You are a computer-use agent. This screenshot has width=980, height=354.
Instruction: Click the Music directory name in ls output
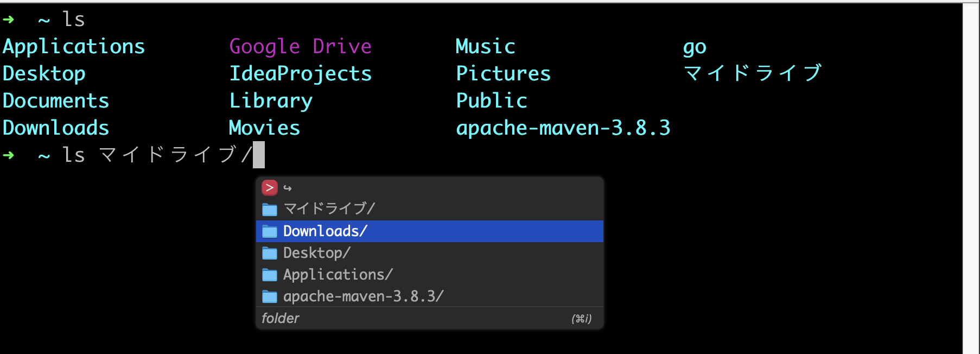click(x=485, y=46)
